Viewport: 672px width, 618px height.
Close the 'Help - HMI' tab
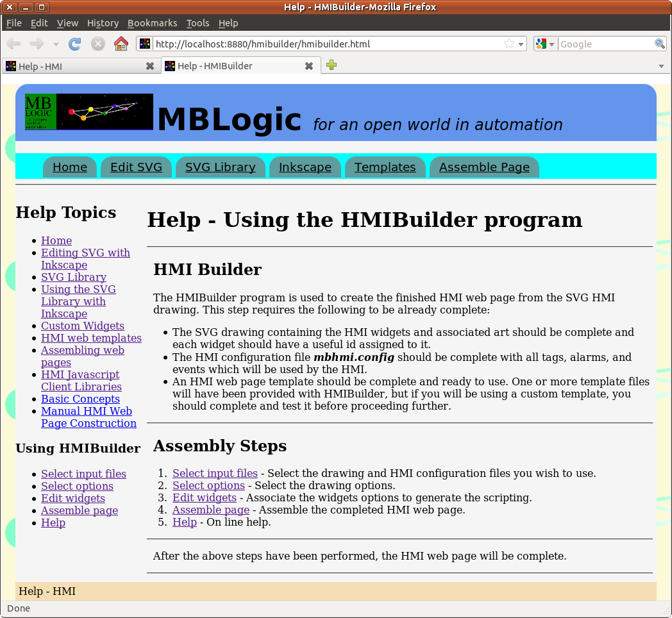pos(150,66)
